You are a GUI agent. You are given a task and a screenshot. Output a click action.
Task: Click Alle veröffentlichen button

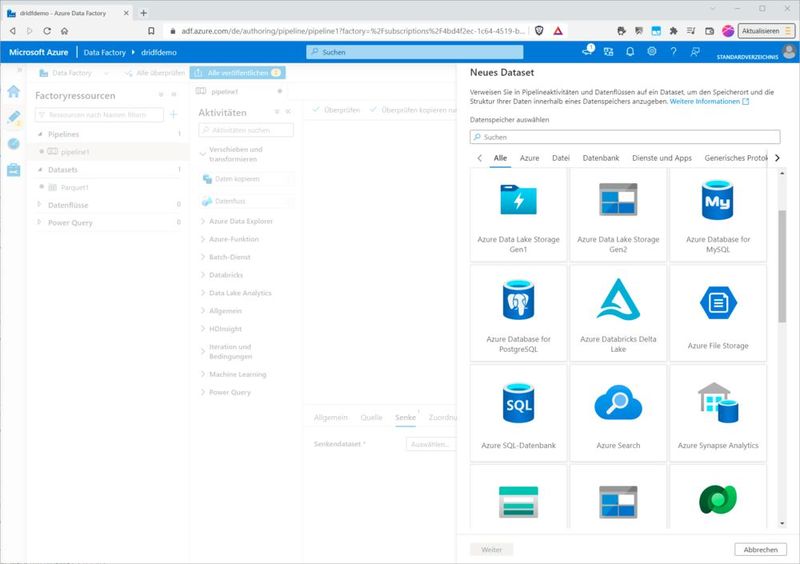coord(238,73)
